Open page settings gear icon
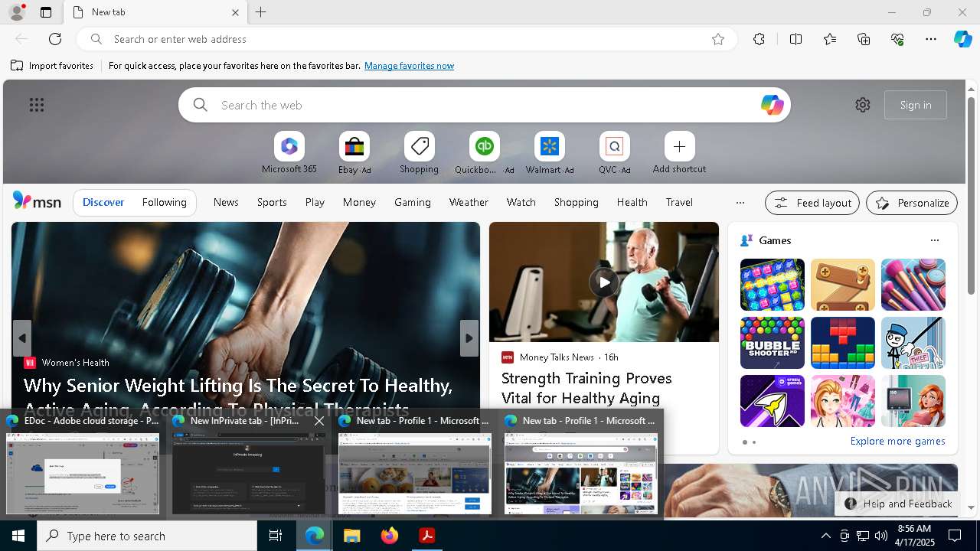This screenshot has height=551, width=980. click(x=863, y=105)
